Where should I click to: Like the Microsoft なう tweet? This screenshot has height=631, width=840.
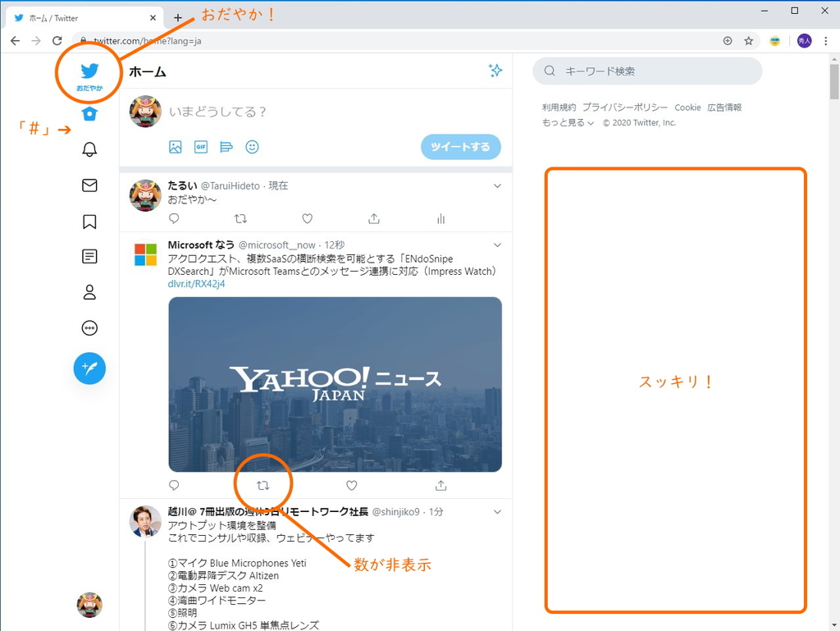351,485
